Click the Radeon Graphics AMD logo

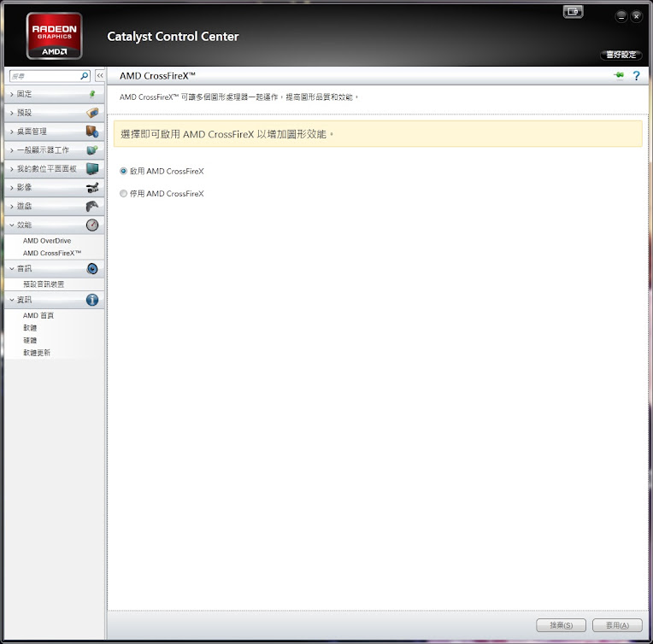coord(54,36)
